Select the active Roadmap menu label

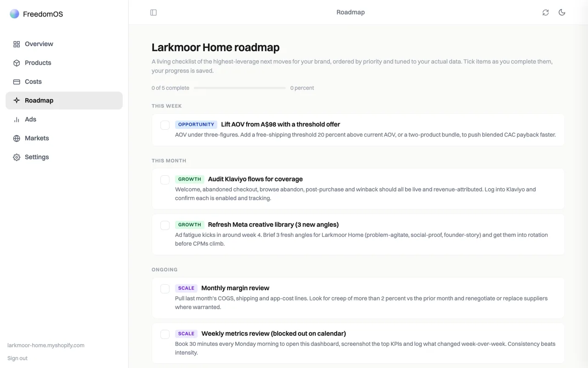point(39,101)
